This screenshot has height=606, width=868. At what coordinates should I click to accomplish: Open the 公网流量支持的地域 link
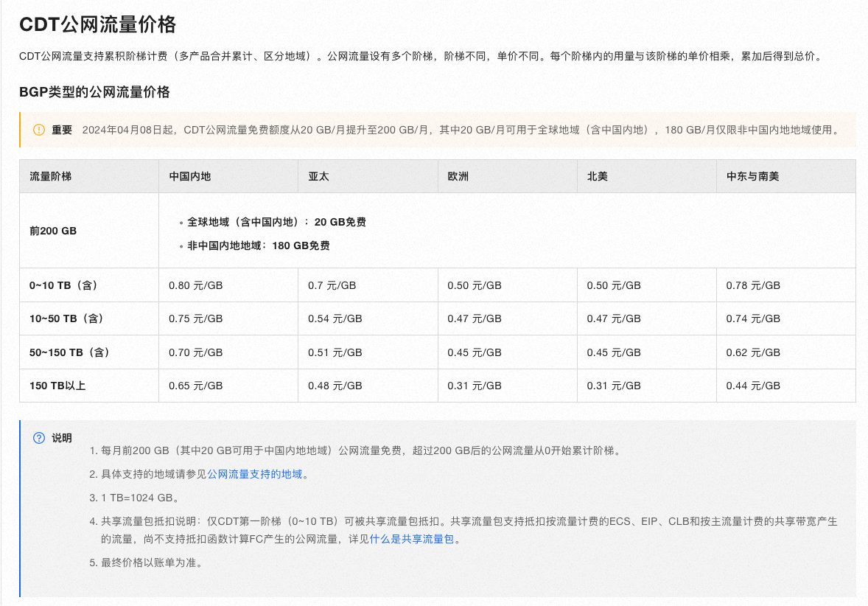255,474
